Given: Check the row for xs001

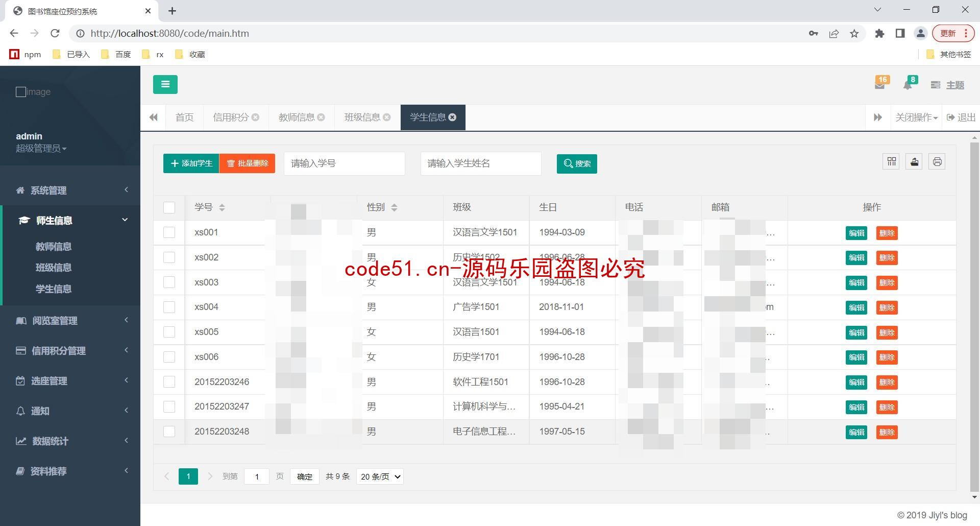Looking at the screenshot, I should tap(169, 232).
